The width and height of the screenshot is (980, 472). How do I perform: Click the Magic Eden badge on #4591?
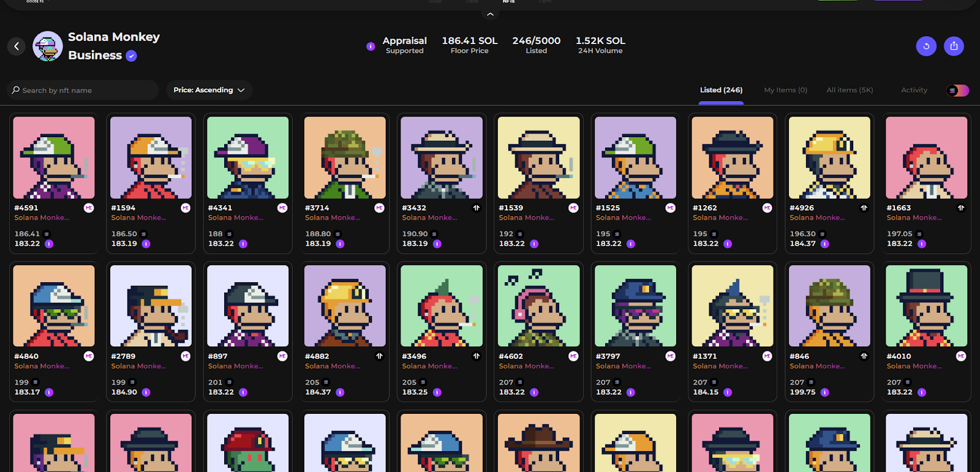pos(89,208)
